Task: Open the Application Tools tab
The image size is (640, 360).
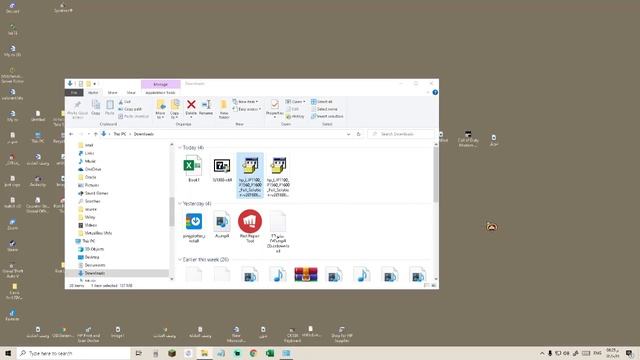Action: 160,93
